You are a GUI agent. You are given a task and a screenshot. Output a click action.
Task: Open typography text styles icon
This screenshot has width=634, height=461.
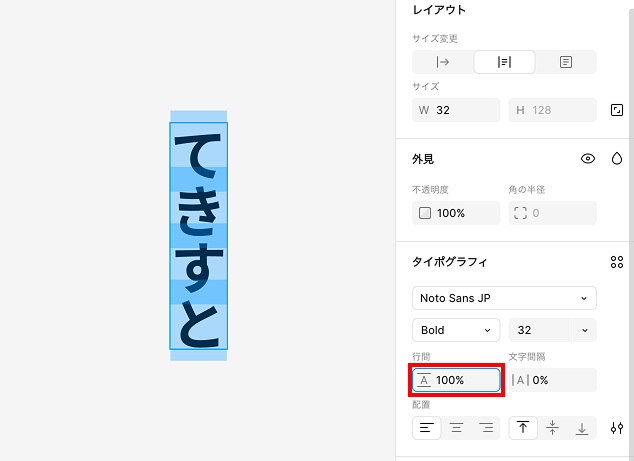(x=617, y=262)
